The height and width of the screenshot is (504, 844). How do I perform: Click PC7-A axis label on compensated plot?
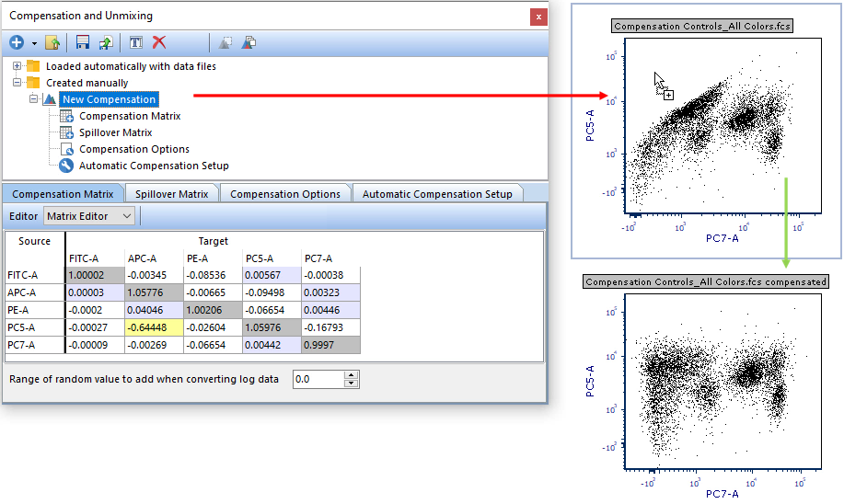click(722, 493)
